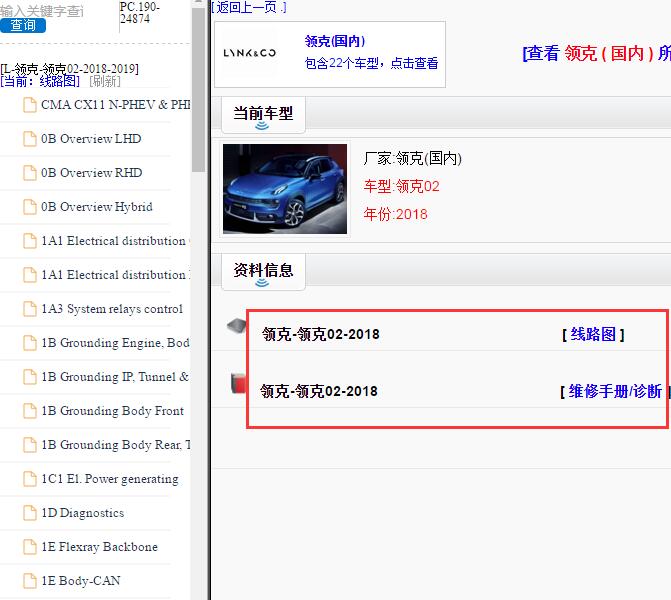The width and height of the screenshot is (671, 600).
Task: Click the document icon for 0B Overview LHD
Action: click(x=30, y=139)
